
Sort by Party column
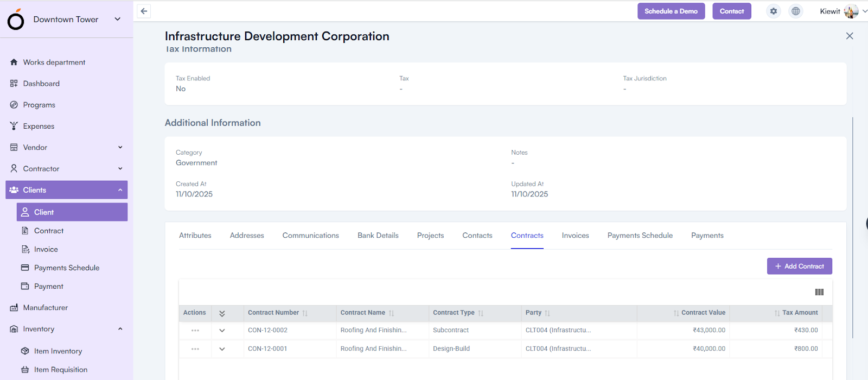coord(547,313)
